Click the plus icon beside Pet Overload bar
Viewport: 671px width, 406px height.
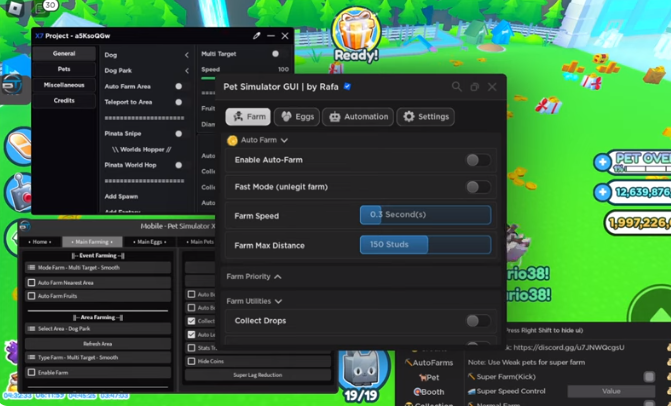tap(602, 162)
